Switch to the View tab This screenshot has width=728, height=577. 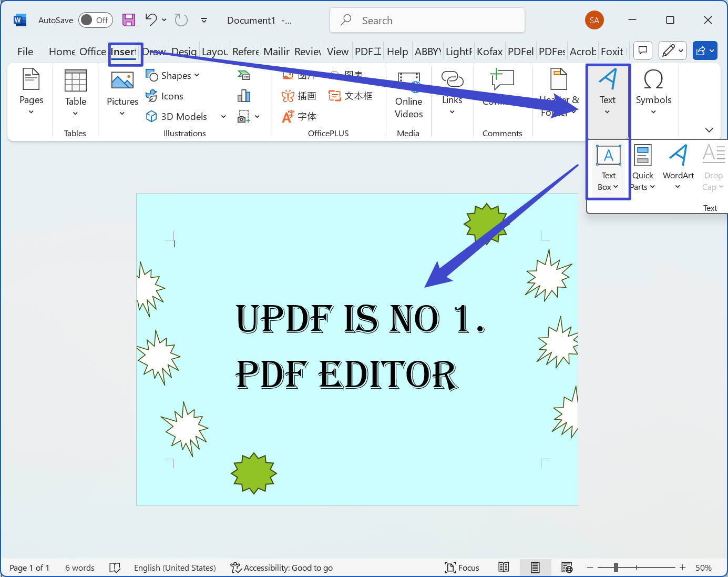click(337, 52)
